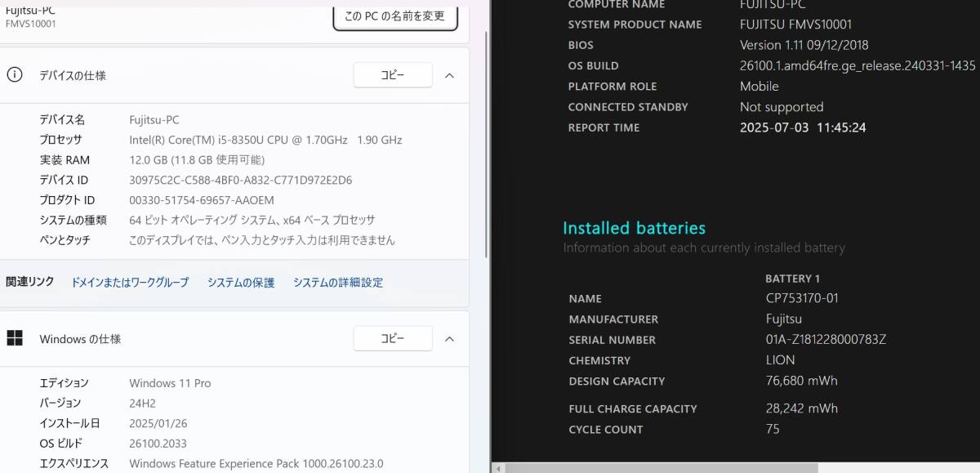Select BIOS Version 1.11 09/12/2018 text
The width and height of the screenshot is (980, 473).
click(804, 45)
